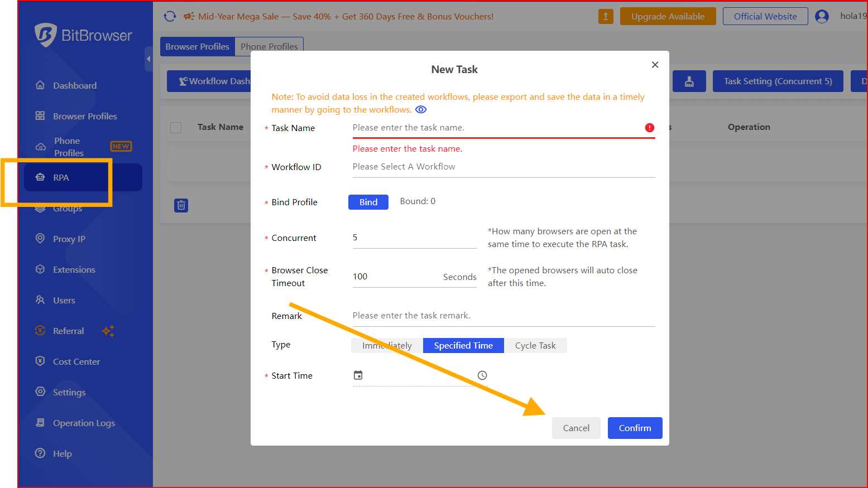Open Proxy IP section
Viewport: 868px width, 488px height.
69,239
